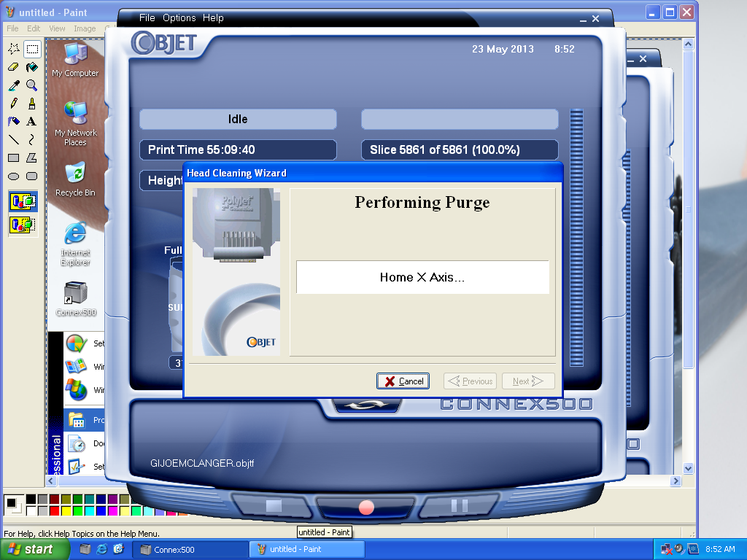
Task: Open the Objet Options menu
Action: [179, 17]
